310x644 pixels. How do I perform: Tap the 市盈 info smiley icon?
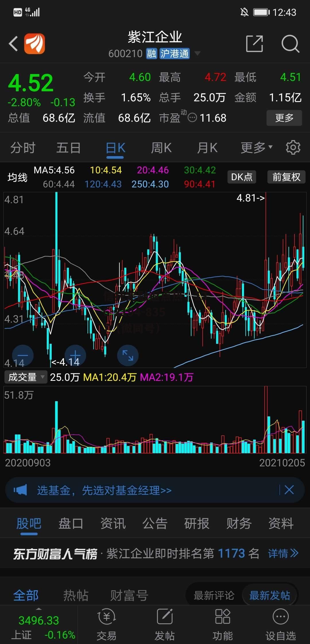tap(192, 118)
